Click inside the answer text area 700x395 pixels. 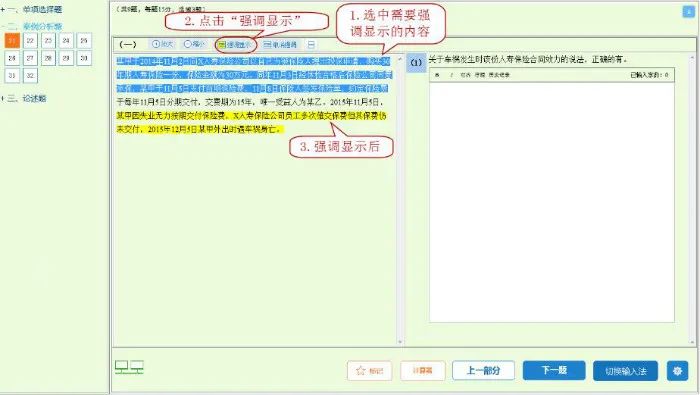(x=552, y=201)
